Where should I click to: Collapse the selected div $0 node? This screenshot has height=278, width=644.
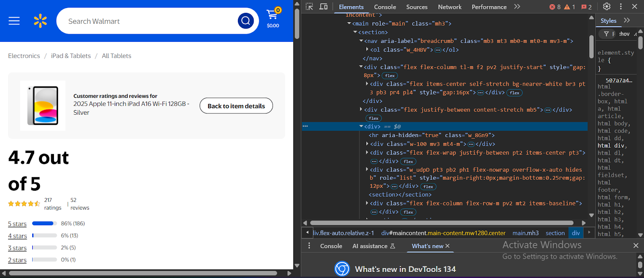coord(361,126)
